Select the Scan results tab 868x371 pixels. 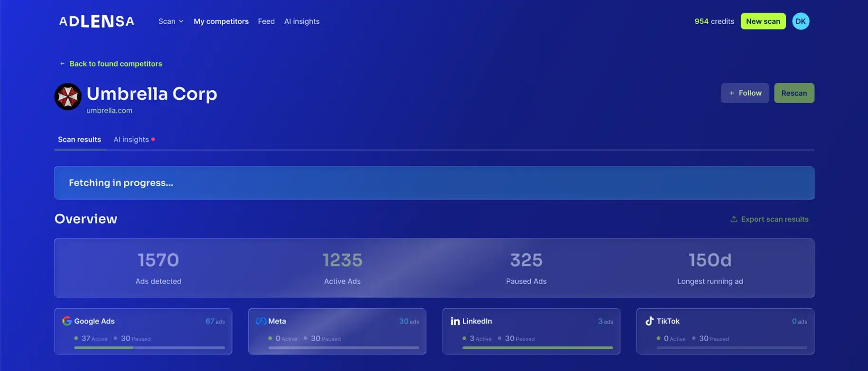point(79,140)
